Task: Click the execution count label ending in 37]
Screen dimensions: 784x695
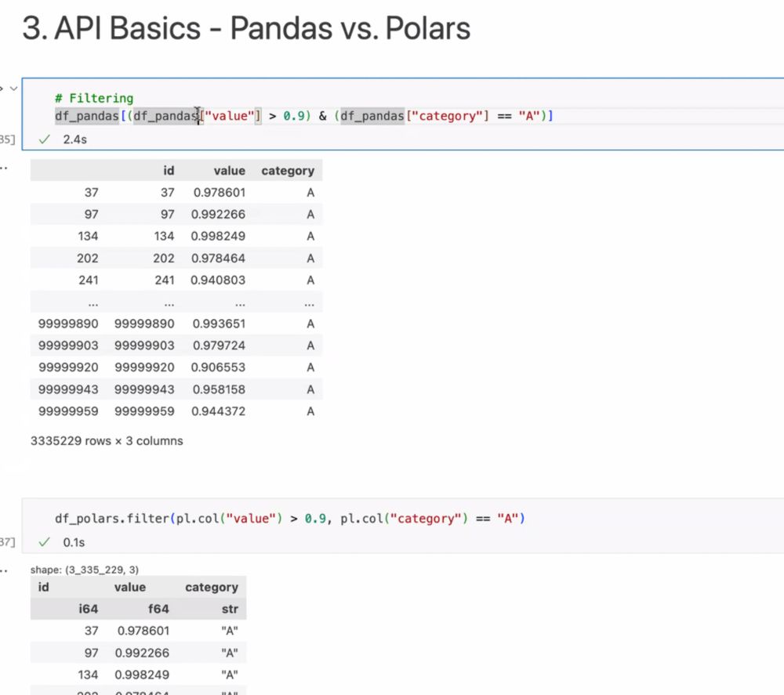Action: click(x=8, y=542)
